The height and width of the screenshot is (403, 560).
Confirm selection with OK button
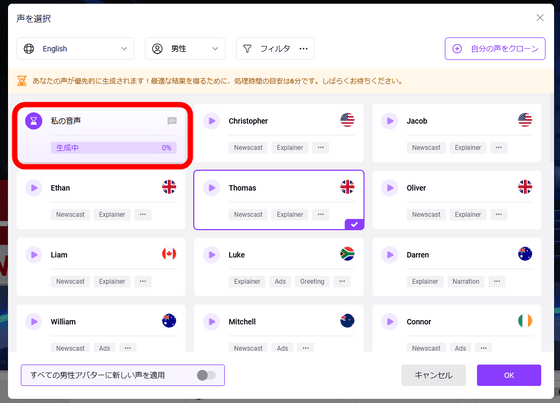[509, 375]
